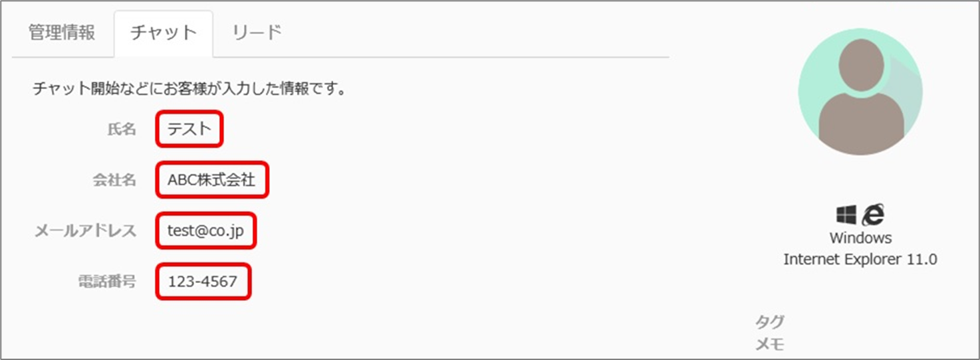The image size is (980, 360).
Task: Switch to the 管理情報 tab
Action: (x=62, y=33)
